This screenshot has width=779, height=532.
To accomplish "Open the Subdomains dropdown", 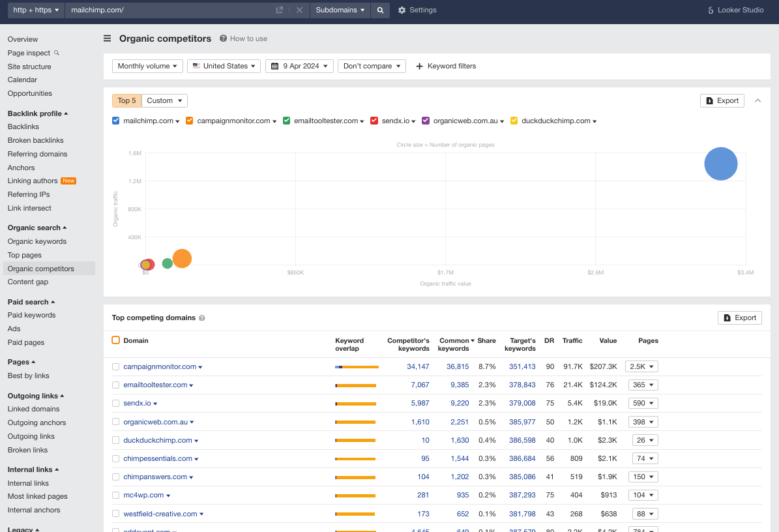I will coord(340,10).
